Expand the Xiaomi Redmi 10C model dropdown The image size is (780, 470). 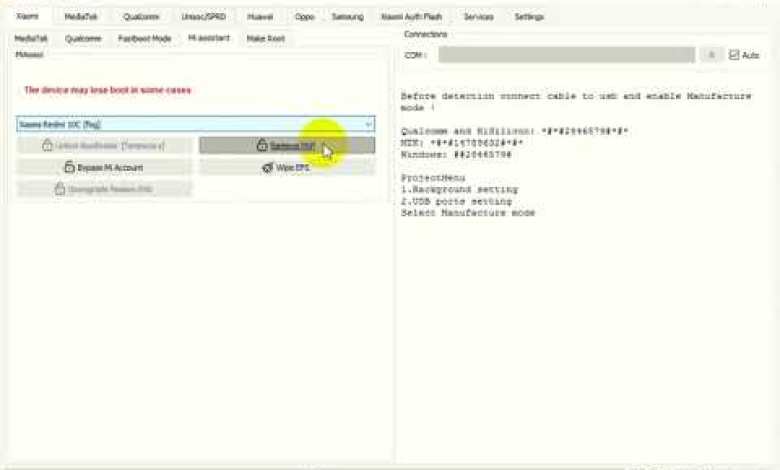click(x=195, y=124)
